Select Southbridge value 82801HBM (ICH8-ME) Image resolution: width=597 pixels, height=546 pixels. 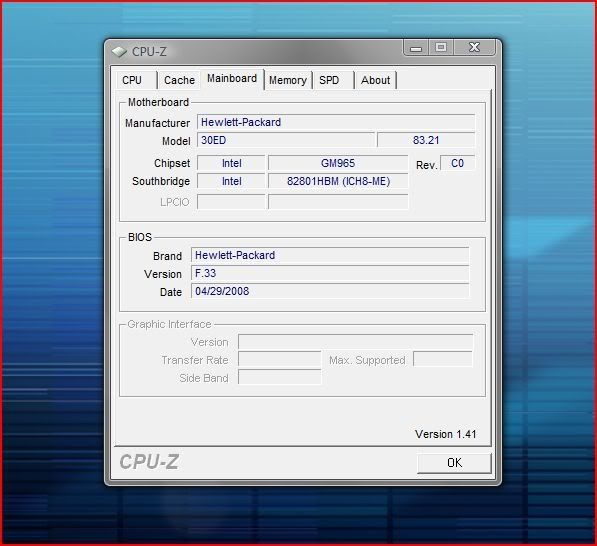[338, 181]
